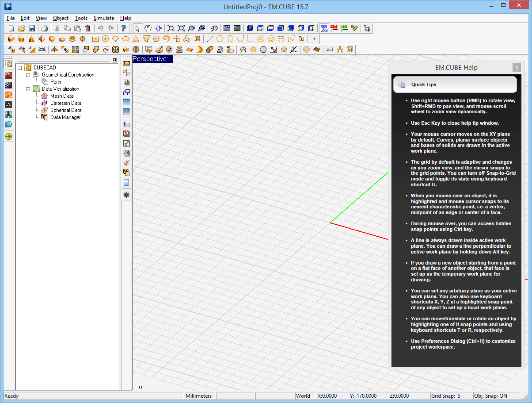Switch to the YZ work plane
Screen dimensions: 532x403
click(x=334, y=28)
